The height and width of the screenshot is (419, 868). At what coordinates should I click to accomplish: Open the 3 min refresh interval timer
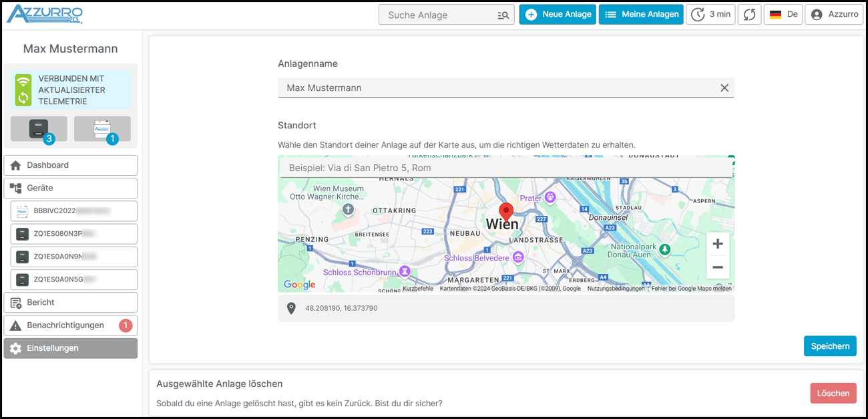coord(710,15)
